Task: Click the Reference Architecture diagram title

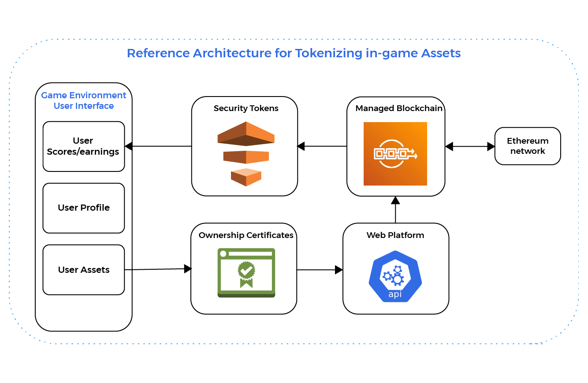Action: 294,53
